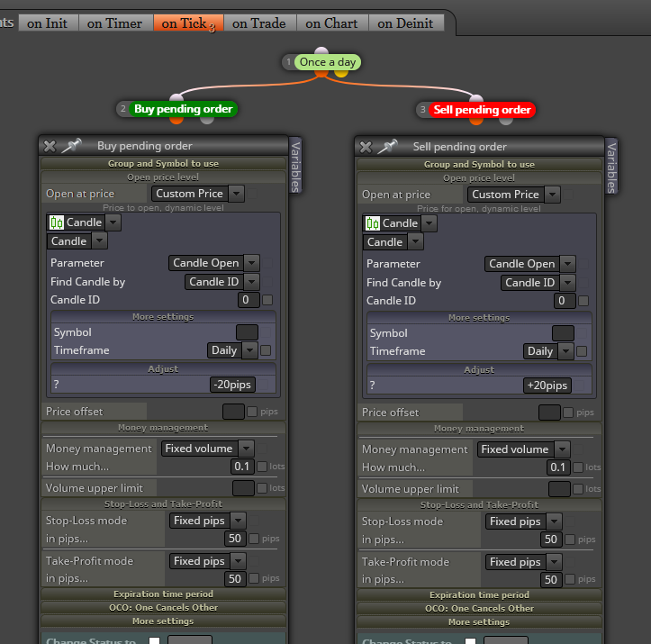
Task: Toggle Sell panel How much lots checkbox
Action: [578, 467]
